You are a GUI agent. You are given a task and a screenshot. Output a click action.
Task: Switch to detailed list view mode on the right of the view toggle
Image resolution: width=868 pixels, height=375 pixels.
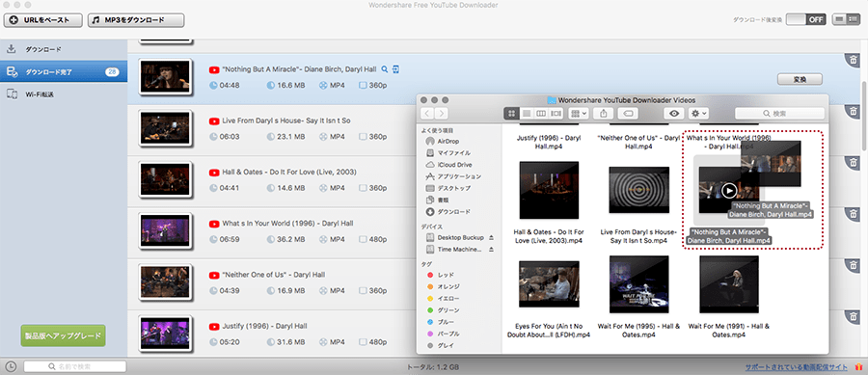tap(854, 19)
